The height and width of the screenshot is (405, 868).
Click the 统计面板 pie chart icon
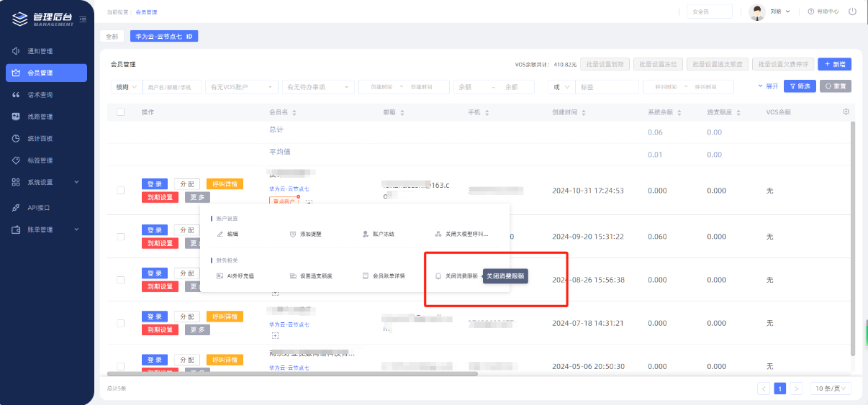tap(16, 138)
